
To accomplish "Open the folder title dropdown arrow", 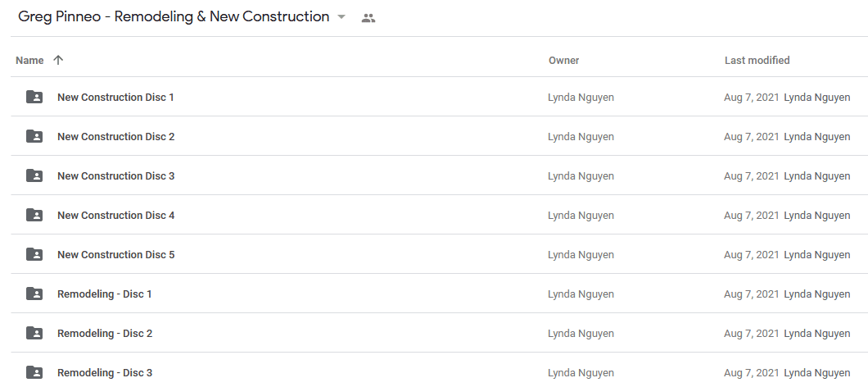I will [341, 16].
